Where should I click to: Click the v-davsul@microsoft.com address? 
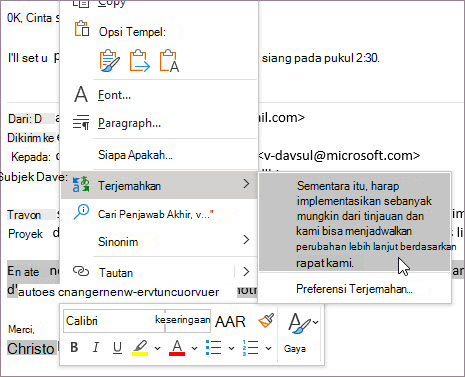pyautogui.click(x=339, y=156)
